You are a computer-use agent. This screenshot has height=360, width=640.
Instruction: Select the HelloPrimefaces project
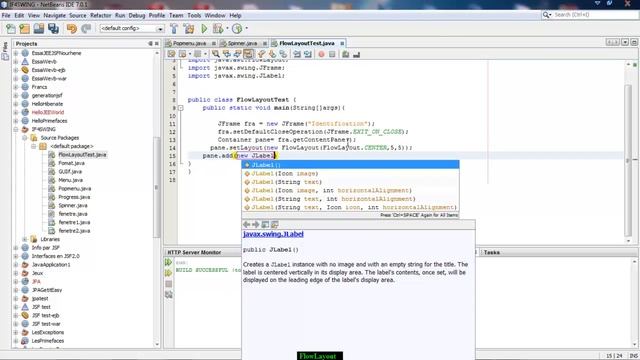coord(49,121)
